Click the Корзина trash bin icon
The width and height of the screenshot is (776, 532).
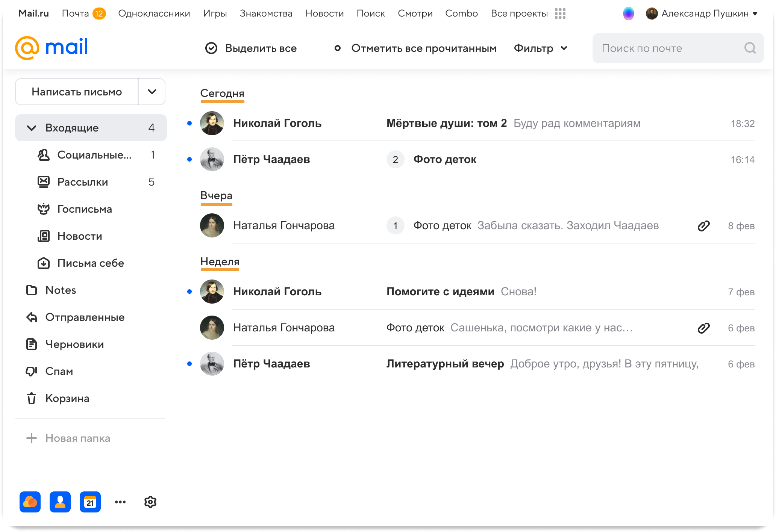32,398
